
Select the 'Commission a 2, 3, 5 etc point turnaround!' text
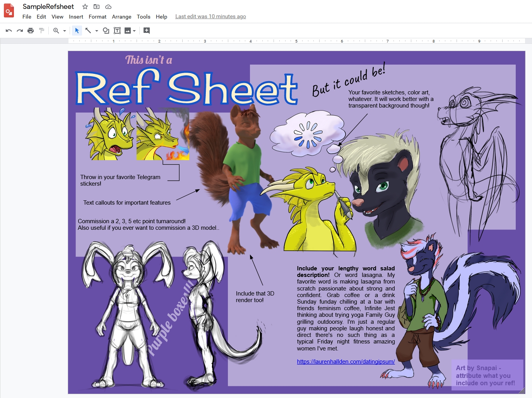(x=132, y=221)
